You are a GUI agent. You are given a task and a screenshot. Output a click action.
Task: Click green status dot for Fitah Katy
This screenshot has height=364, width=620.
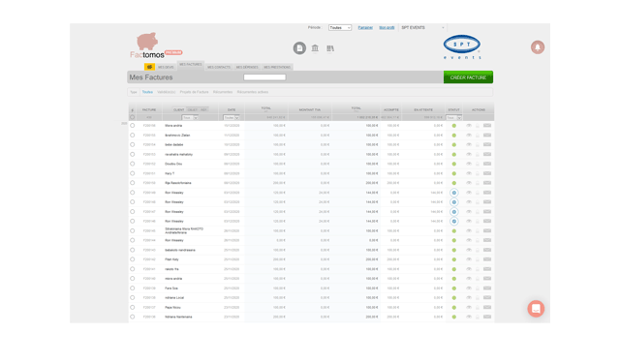pos(454,259)
